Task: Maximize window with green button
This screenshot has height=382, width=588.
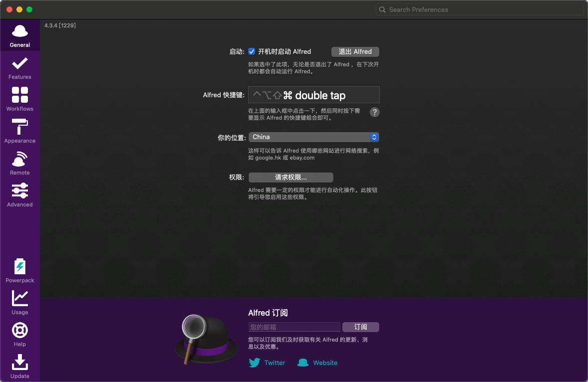Action: [29, 10]
